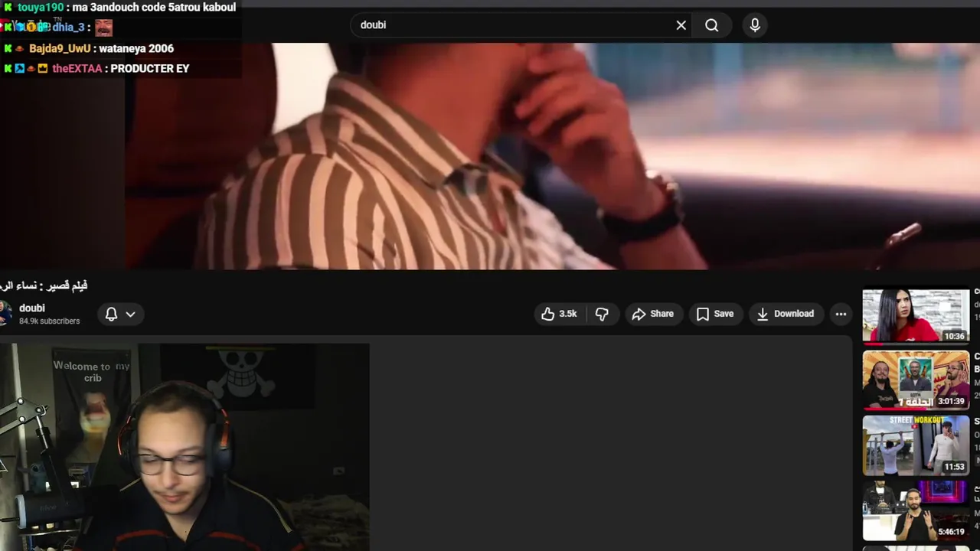Click touya190 chat username
The image size is (980, 551).
tap(41, 8)
